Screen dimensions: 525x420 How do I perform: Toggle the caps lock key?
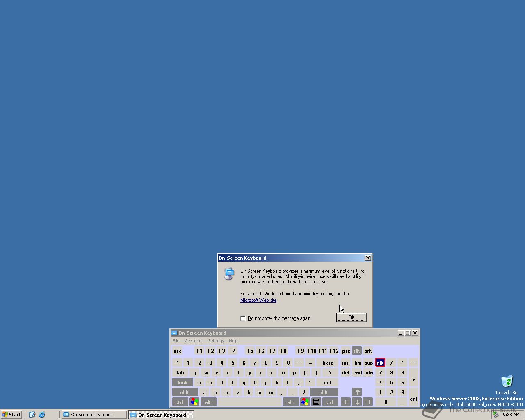183,382
